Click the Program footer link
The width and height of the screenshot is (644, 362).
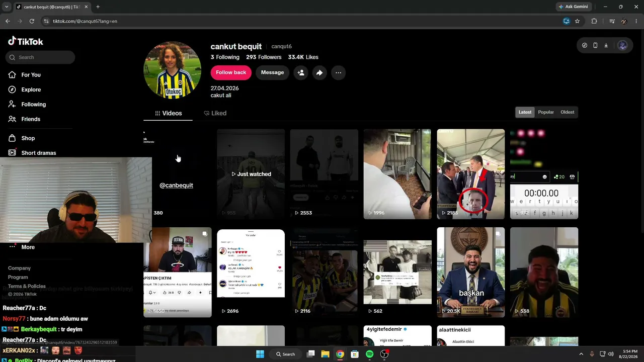(18, 278)
